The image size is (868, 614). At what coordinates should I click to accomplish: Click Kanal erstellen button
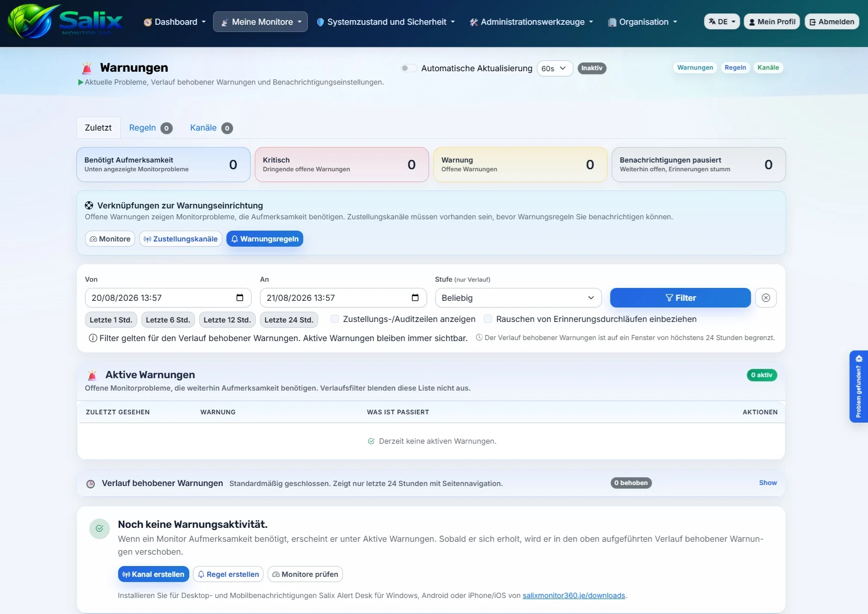coord(153,574)
